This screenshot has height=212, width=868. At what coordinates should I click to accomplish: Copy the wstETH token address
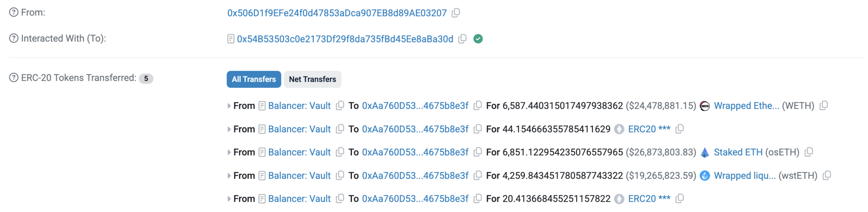coord(827,176)
